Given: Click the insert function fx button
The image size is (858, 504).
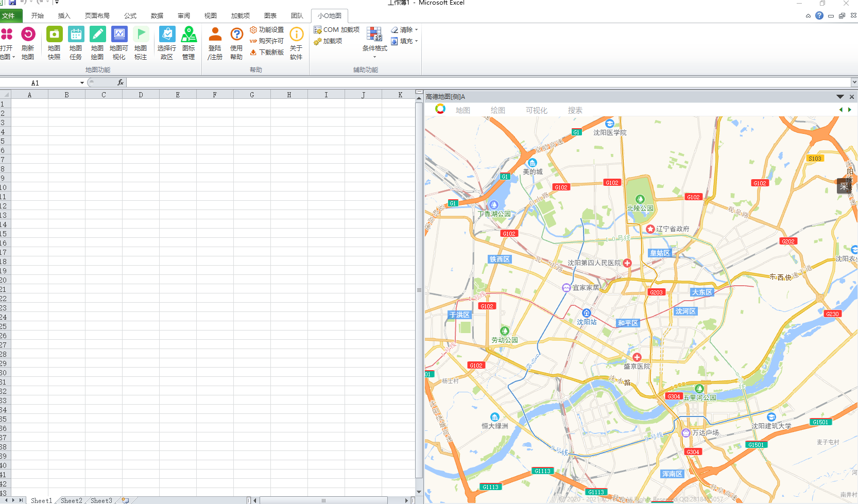Looking at the screenshot, I should point(121,82).
